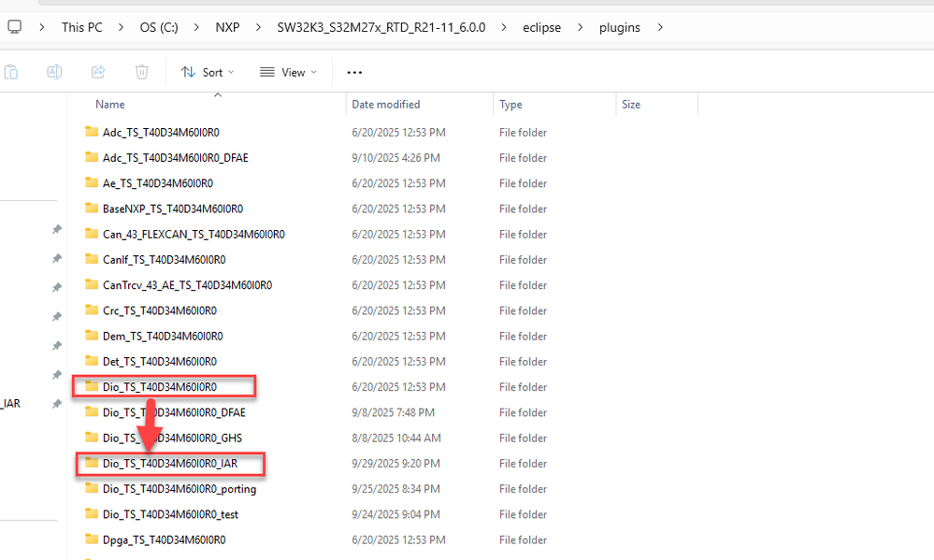Image resolution: width=934 pixels, height=560 pixels.
Task: Expand chevron after NXP breadcrumb
Action: pyautogui.click(x=258, y=27)
